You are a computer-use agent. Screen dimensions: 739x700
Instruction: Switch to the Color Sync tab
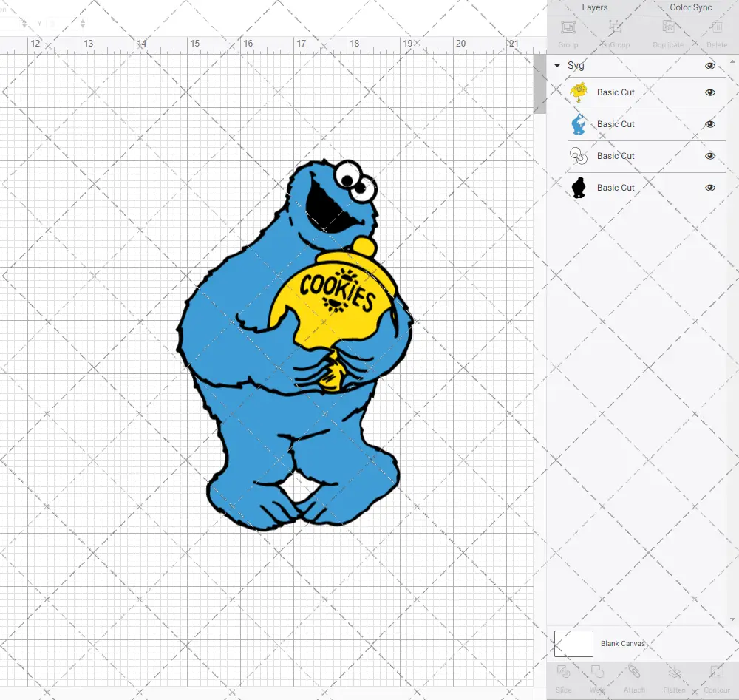tap(690, 7)
